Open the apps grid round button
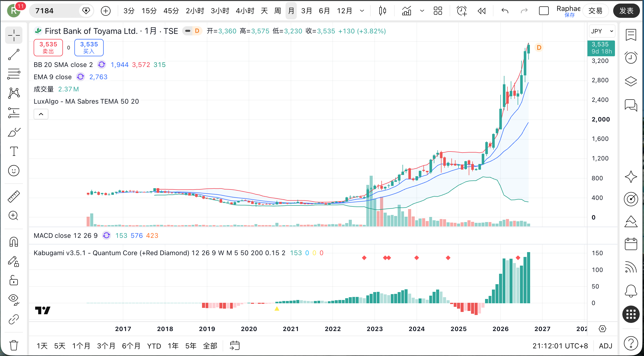The image size is (644, 356). coord(631,314)
